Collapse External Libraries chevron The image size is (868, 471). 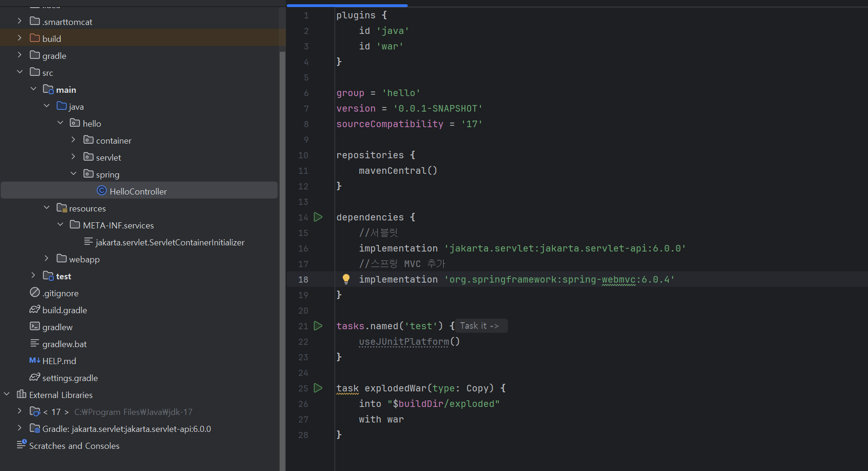pos(7,394)
